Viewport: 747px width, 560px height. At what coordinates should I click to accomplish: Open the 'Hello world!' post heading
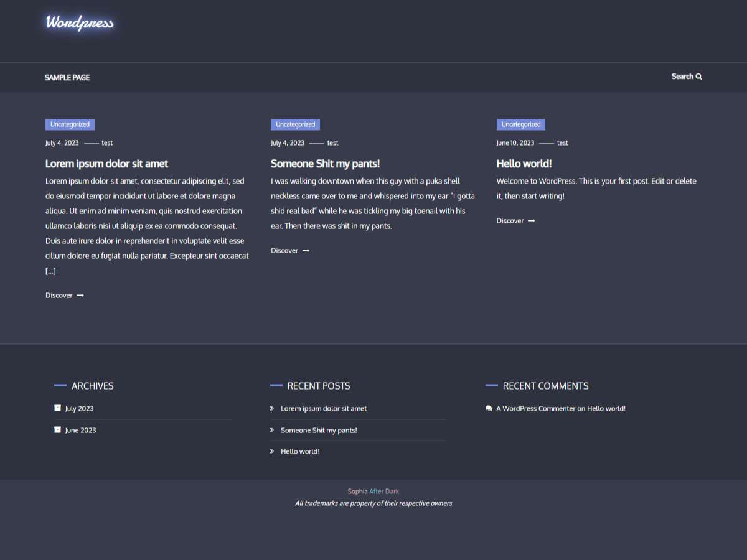(524, 164)
